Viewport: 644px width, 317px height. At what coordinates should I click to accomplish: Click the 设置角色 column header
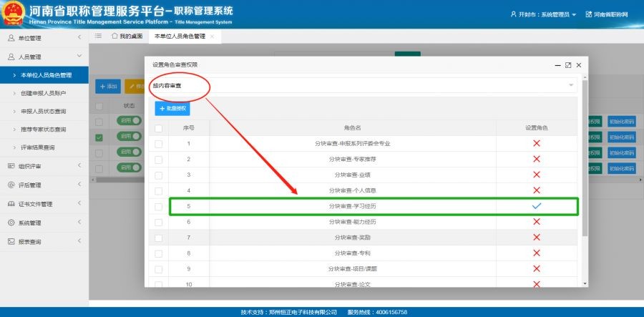pos(537,128)
